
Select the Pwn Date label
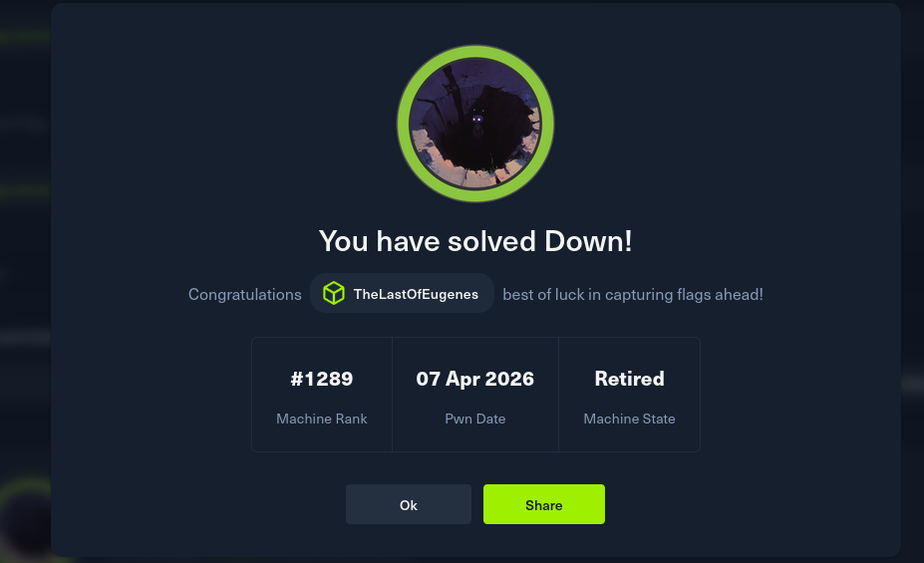tap(474, 419)
